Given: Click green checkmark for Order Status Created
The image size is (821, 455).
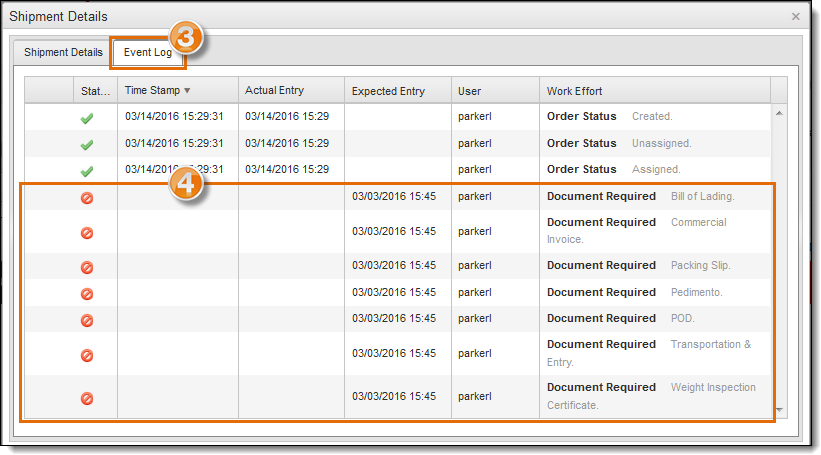Looking at the screenshot, I should (87, 118).
